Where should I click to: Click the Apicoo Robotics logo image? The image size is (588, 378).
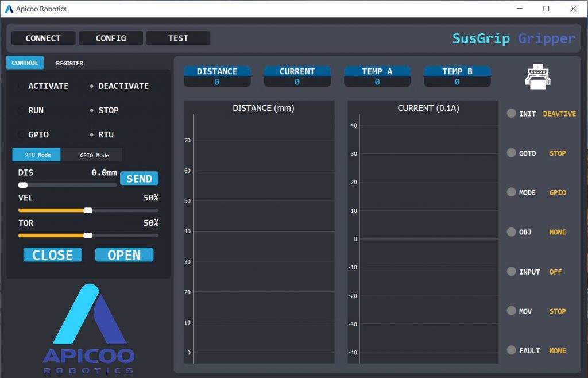coord(88,329)
